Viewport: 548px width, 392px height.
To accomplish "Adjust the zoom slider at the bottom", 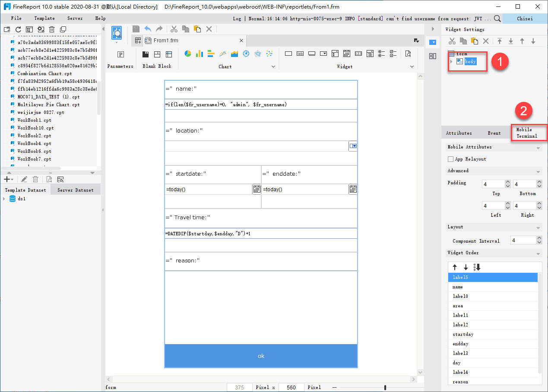I will (x=385, y=388).
